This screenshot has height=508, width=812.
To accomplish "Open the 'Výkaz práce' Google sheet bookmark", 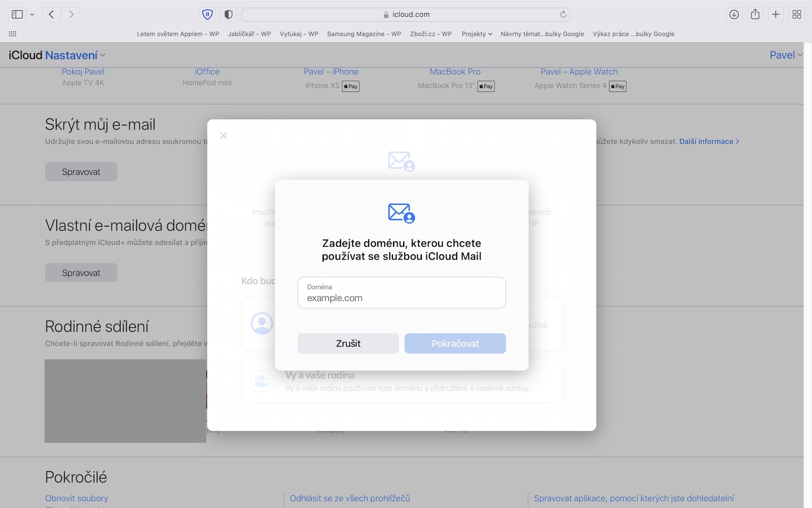I will coord(633,34).
